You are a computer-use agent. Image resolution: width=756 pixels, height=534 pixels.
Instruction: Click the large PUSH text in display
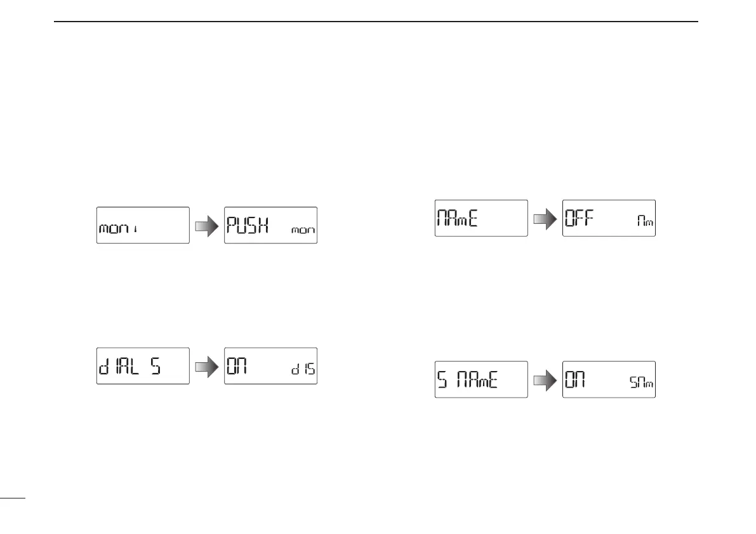pos(247,225)
